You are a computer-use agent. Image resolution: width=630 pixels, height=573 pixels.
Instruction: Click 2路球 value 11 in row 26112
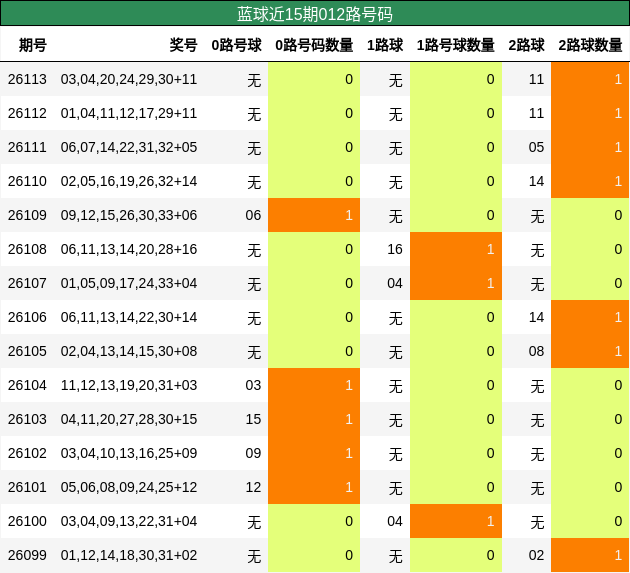pos(536,113)
